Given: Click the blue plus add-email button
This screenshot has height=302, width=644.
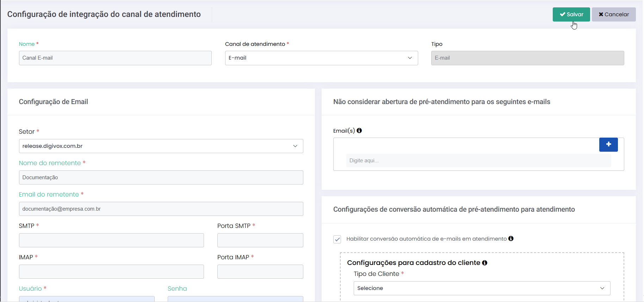Looking at the screenshot, I should (x=608, y=145).
